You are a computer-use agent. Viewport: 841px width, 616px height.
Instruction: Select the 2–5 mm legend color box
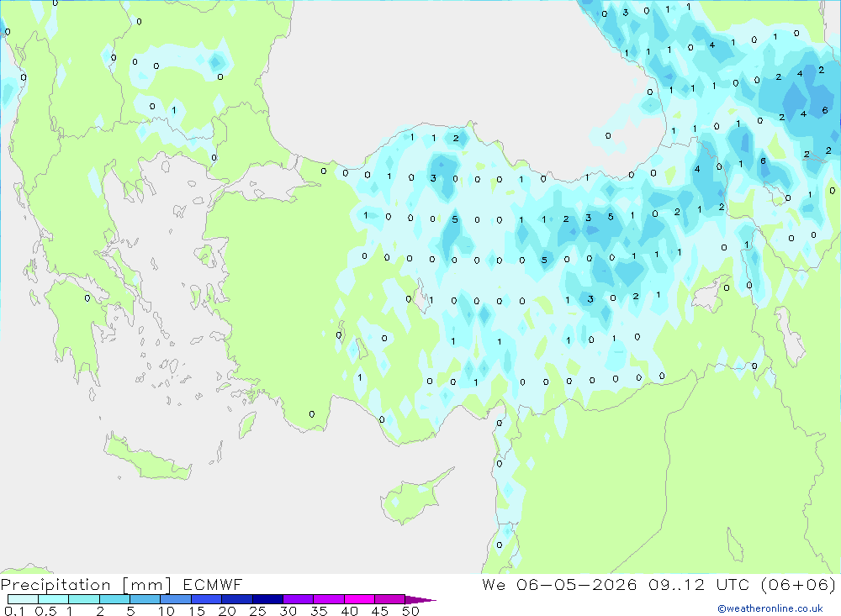click(114, 599)
